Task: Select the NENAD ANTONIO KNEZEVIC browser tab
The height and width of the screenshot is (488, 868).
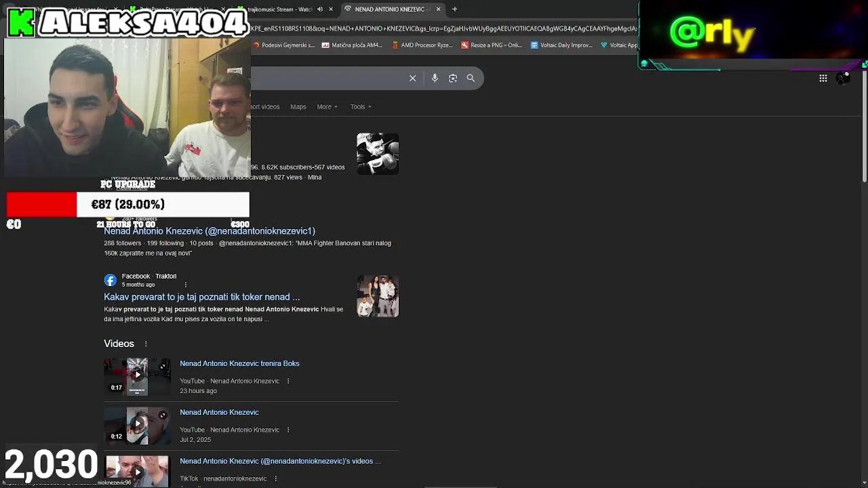Action: click(x=392, y=9)
